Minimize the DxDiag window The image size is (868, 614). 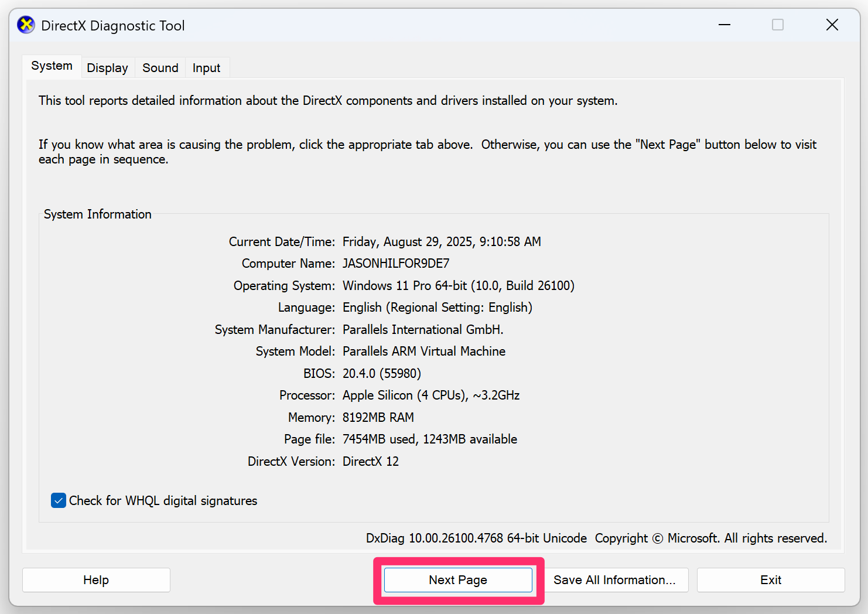coord(725,25)
